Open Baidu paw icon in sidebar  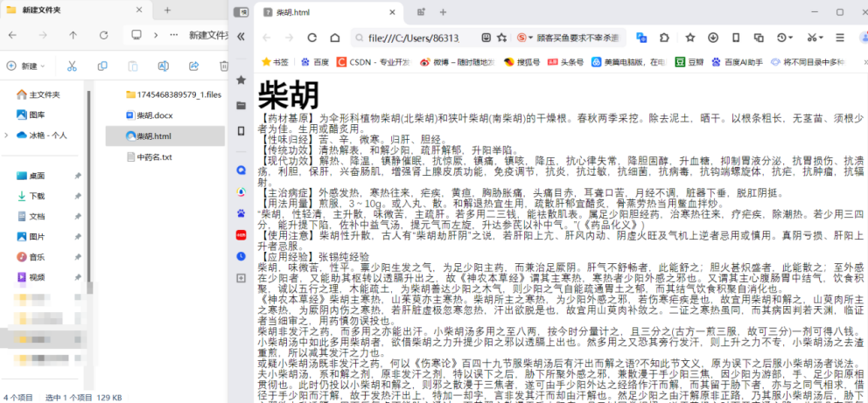pyautogui.click(x=241, y=213)
